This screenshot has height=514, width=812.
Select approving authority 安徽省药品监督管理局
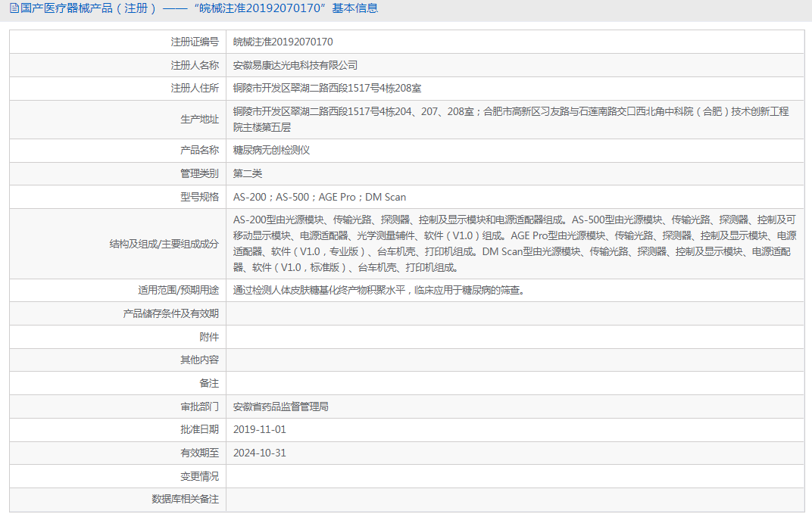coord(281,407)
